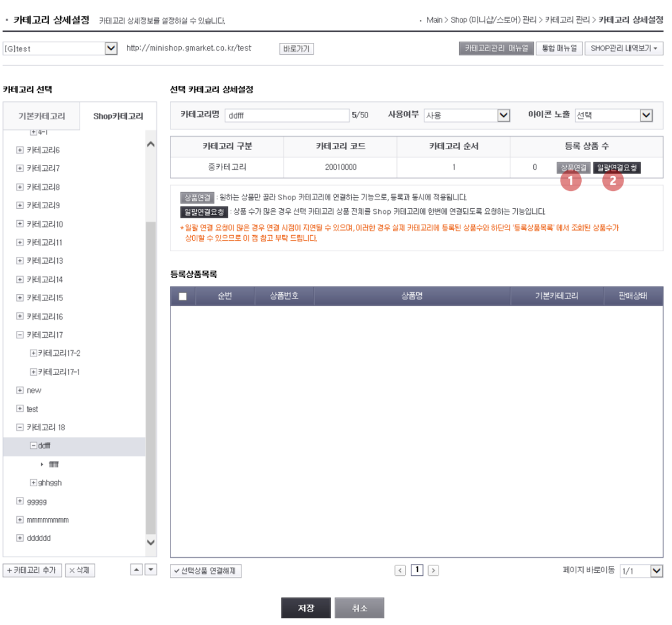
Task: Expand the 카테고리9 tree node
Action: pyautogui.click(x=20, y=206)
